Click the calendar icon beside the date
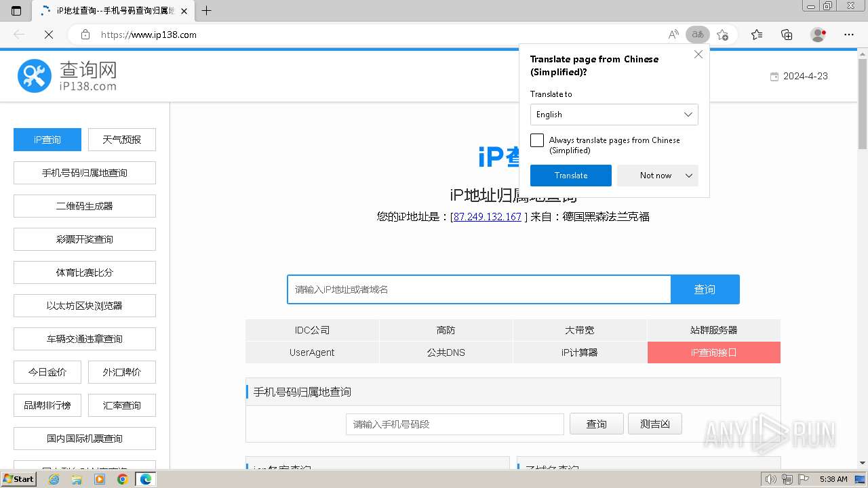Viewport: 868px width, 488px height. point(774,77)
